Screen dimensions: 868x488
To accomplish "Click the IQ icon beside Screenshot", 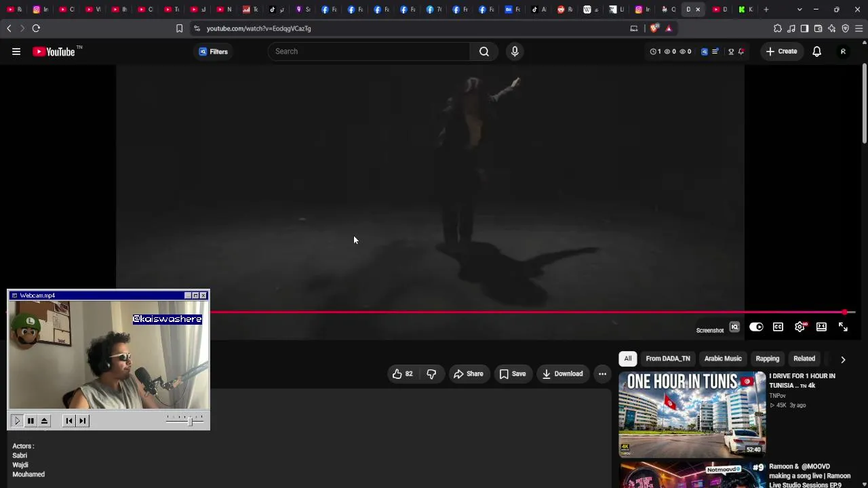I will (x=734, y=327).
